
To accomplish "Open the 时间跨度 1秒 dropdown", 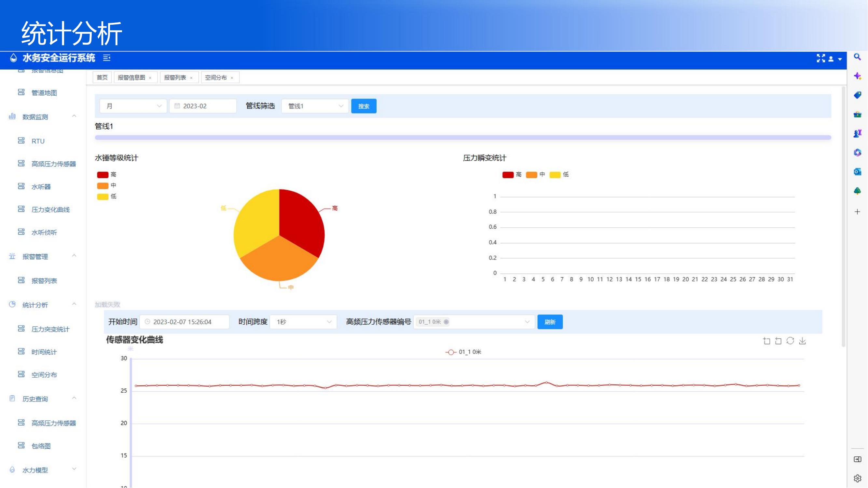I will tap(303, 322).
